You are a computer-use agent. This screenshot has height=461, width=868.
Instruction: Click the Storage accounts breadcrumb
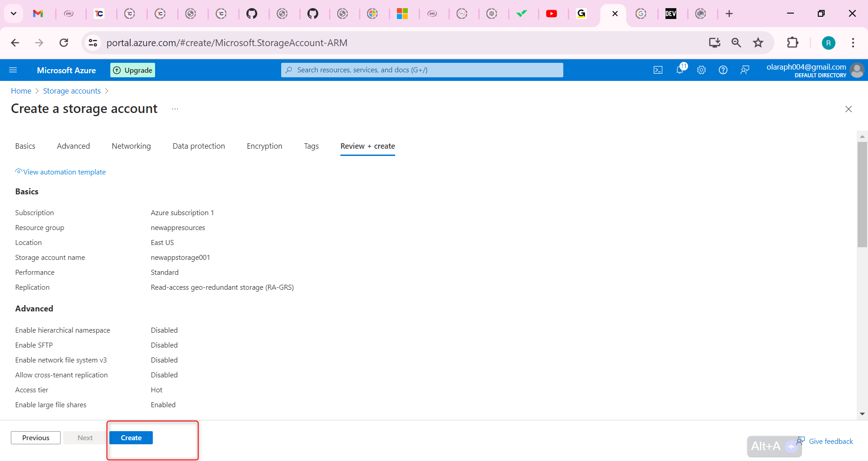pyautogui.click(x=72, y=91)
